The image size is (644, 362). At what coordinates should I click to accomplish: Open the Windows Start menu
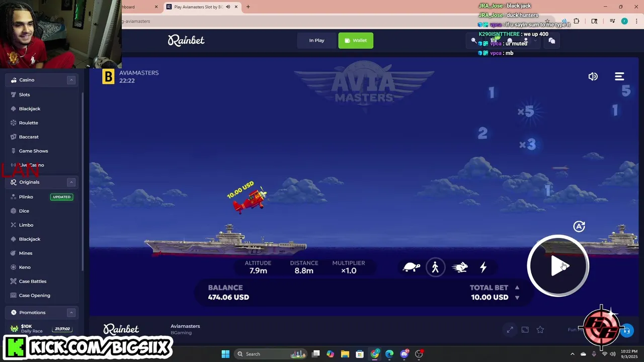point(225,354)
